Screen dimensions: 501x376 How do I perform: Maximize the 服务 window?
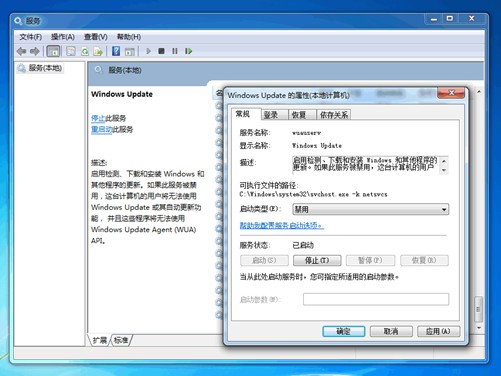click(x=450, y=19)
